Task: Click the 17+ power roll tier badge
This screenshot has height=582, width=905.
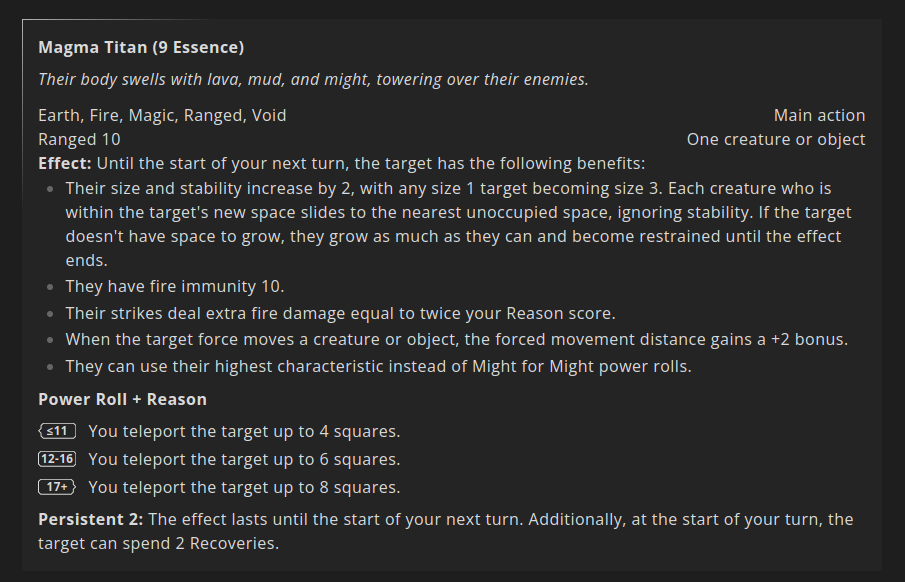Action: coord(57,488)
